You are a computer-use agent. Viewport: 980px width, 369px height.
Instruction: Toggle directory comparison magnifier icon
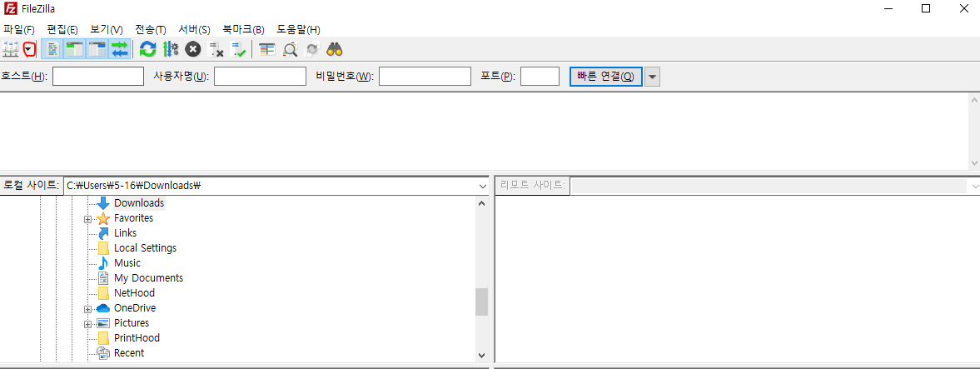click(x=290, y=49)
